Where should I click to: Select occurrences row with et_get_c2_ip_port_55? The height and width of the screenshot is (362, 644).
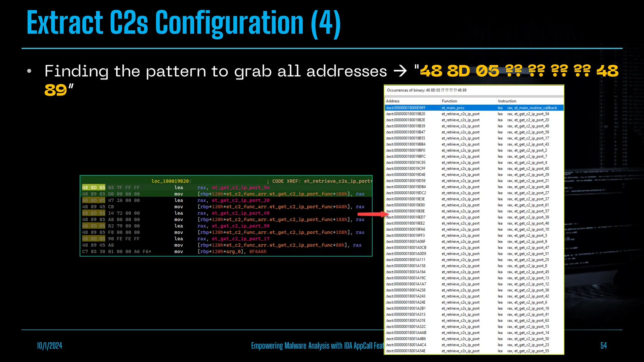pyautogui.click(x=474, y=351)
